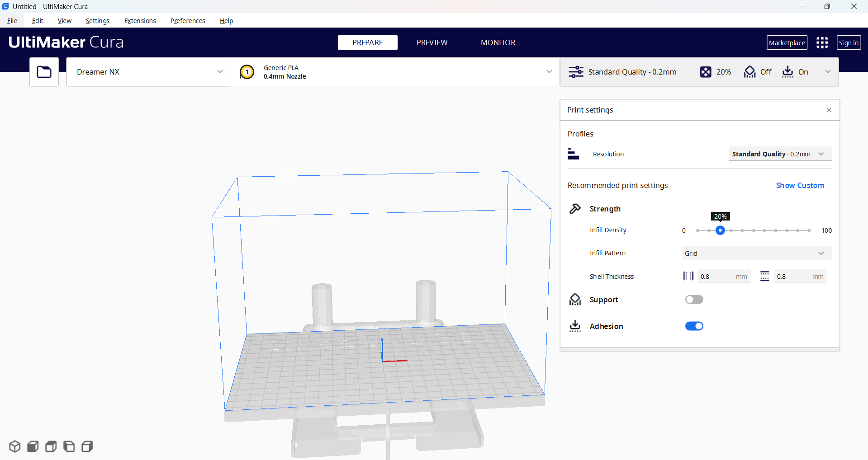Collapse the print settings header chevron
This screenshot has height=460, width=868.
pyautogui.click(x=828, y=72)
